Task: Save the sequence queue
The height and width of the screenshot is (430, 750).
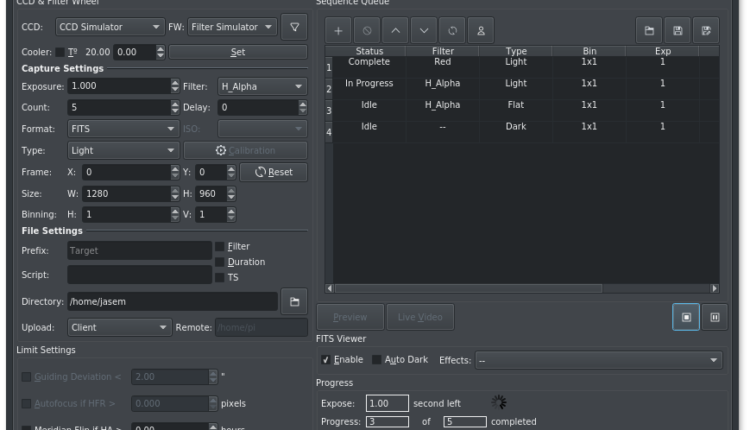Action: pyautogui.click(x=678, y=31)
